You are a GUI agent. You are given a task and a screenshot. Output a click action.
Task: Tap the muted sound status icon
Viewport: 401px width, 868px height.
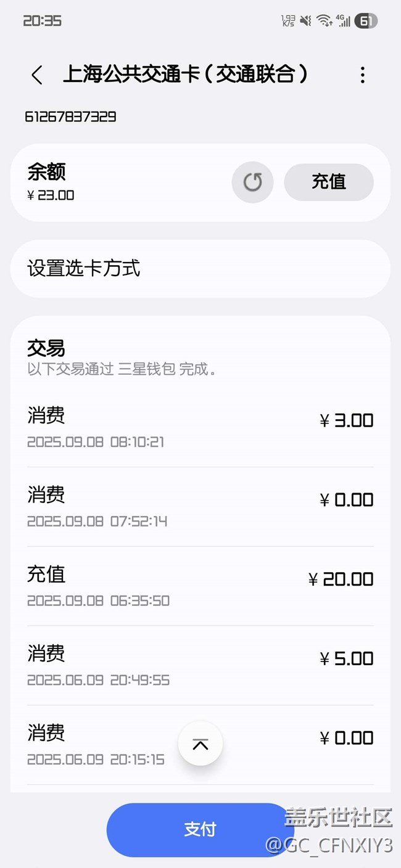(x=305, y=21)
